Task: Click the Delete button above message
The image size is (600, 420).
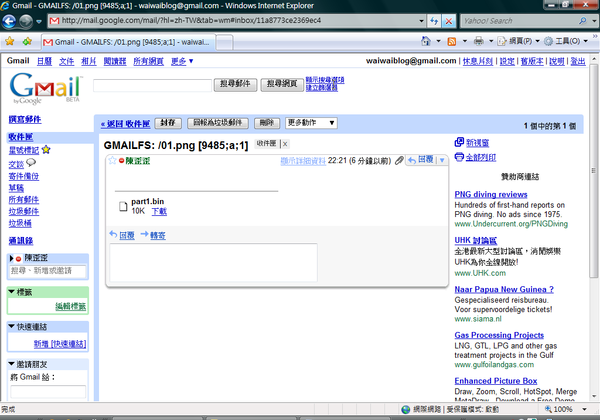Action: (x=267, y=123)
